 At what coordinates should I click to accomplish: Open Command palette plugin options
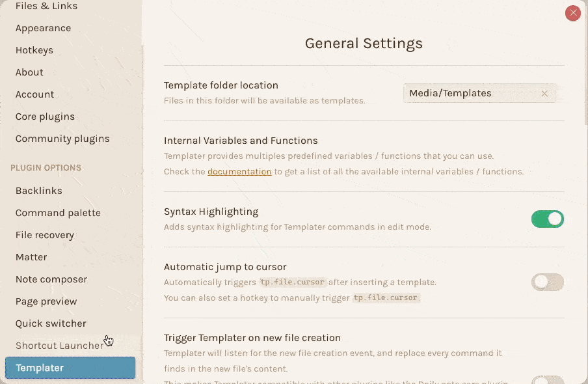pyautogui.click(x=58, y=213)
